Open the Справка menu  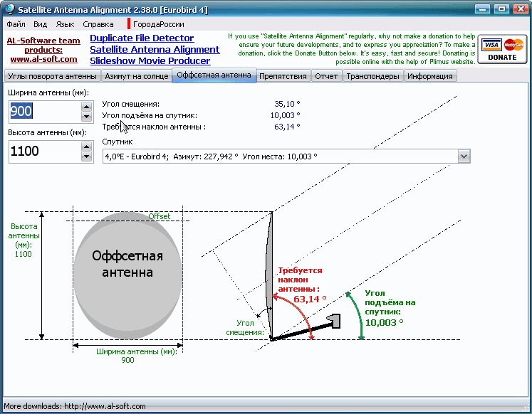[98, 24]
